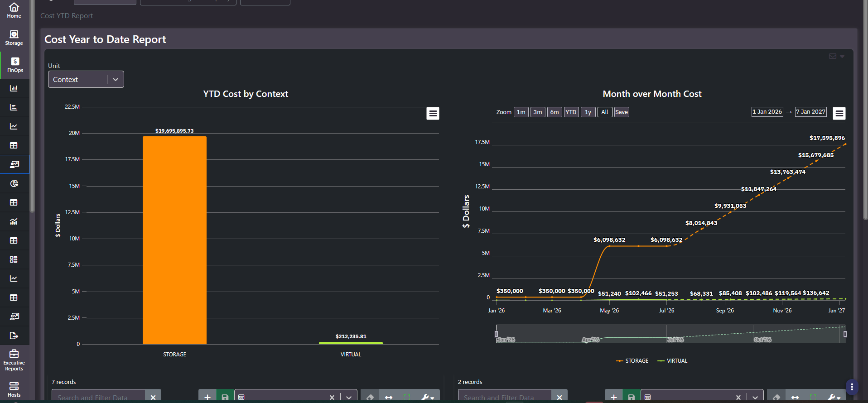Click the envelope email icon in report header
This screenshot has width=868, height=403.
coord(833,56)
